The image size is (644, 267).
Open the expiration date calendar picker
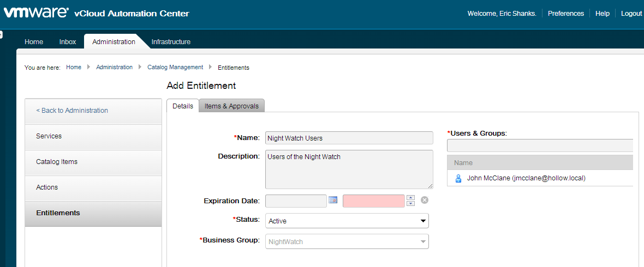(333, 201)
